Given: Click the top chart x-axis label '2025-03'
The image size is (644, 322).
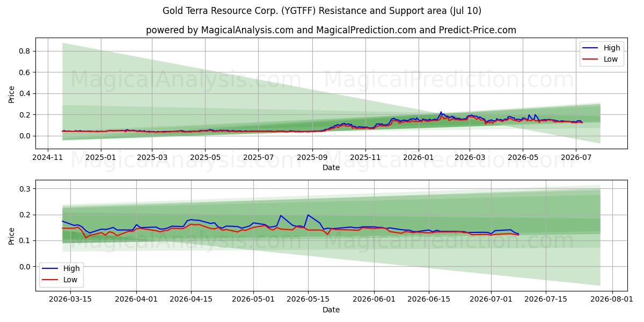Looking at the screenshot, I should pyautogui.click(x=152, y=157).
